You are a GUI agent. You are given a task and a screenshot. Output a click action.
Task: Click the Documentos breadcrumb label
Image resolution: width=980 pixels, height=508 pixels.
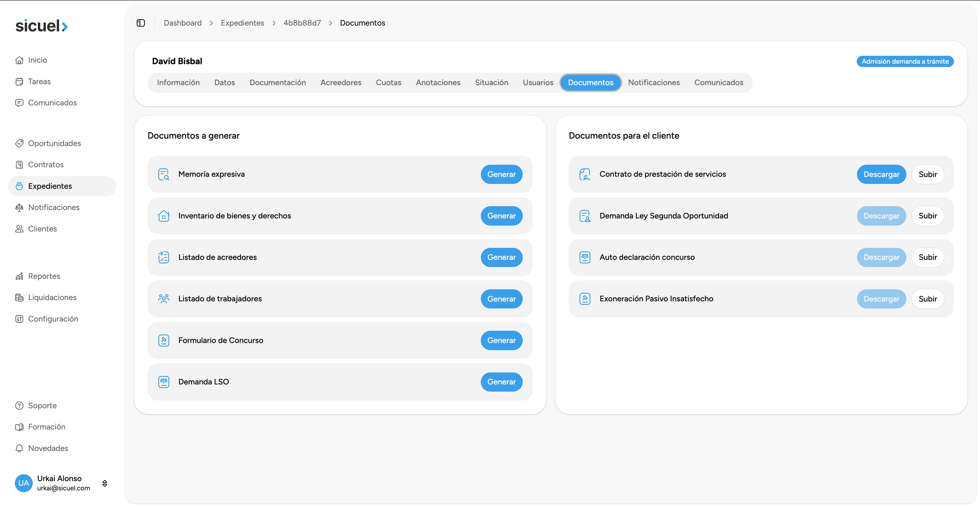pyautogui.click(x=363, y=23)
